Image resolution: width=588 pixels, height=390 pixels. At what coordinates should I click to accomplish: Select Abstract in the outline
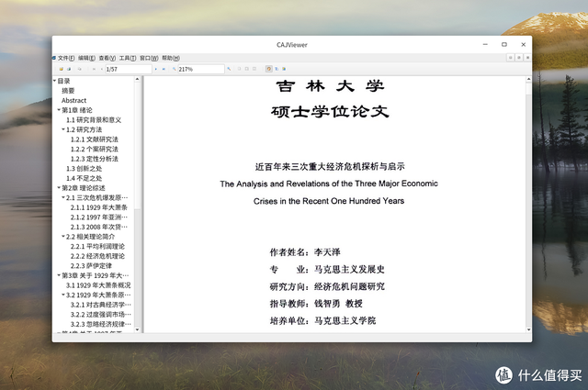[x=73, y=100]
